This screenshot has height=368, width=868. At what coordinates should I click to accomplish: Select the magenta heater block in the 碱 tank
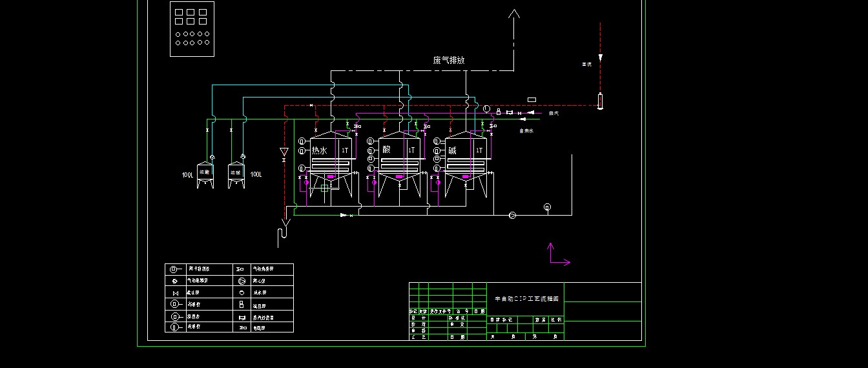point(465,176)
